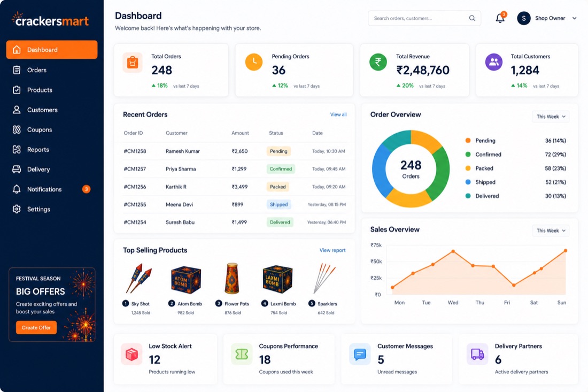Image resolution: width=588 pixels, height=392 pixels.
Task: Click the Create Offer button
Action: click(x=36, y=327)
